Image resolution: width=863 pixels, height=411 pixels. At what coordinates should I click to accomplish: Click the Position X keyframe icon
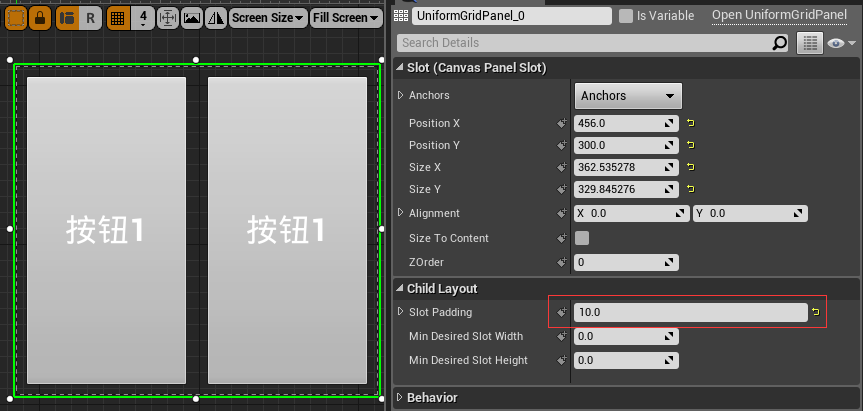[x=561, y=123]
